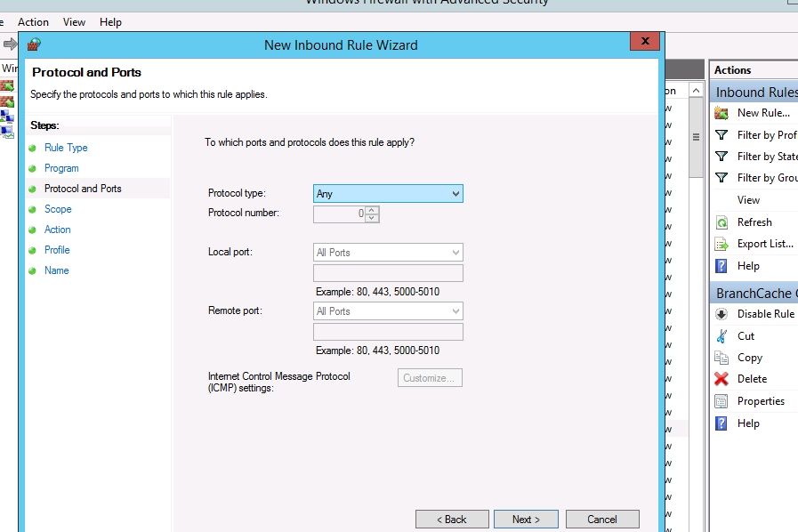Click the Export List icon
This screenshot has width=798, height=532.
pos(721,244)
